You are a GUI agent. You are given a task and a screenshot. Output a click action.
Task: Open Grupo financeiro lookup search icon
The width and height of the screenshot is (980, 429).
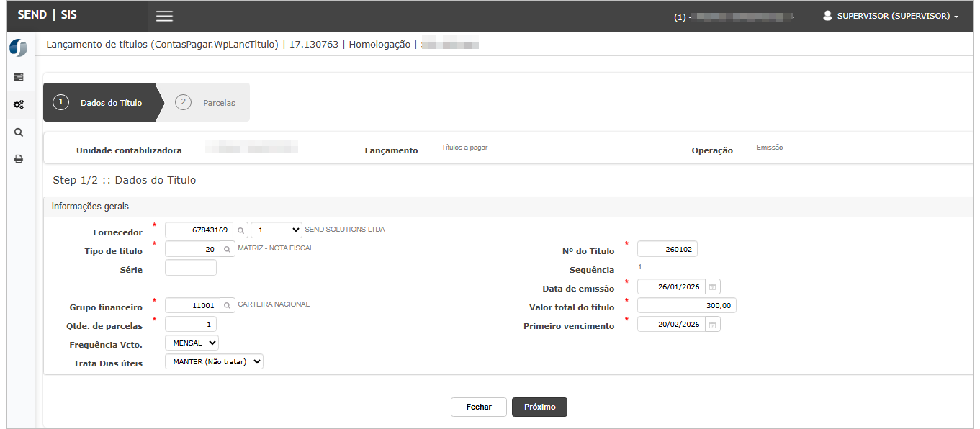pyautogui.click(x=227, y=305)
